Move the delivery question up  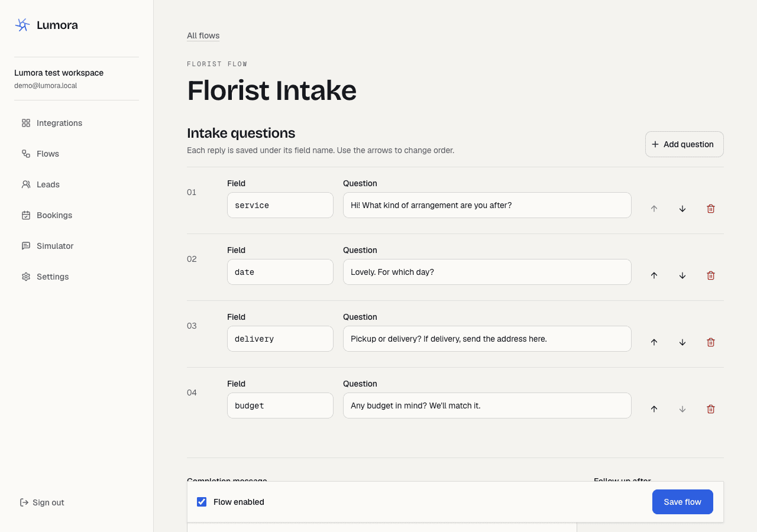point(654,342)
